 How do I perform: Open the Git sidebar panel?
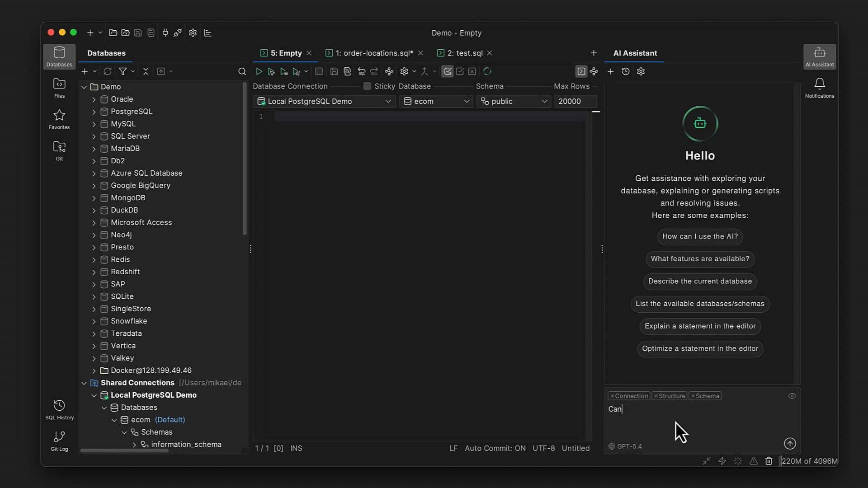[x=59, y=151]
